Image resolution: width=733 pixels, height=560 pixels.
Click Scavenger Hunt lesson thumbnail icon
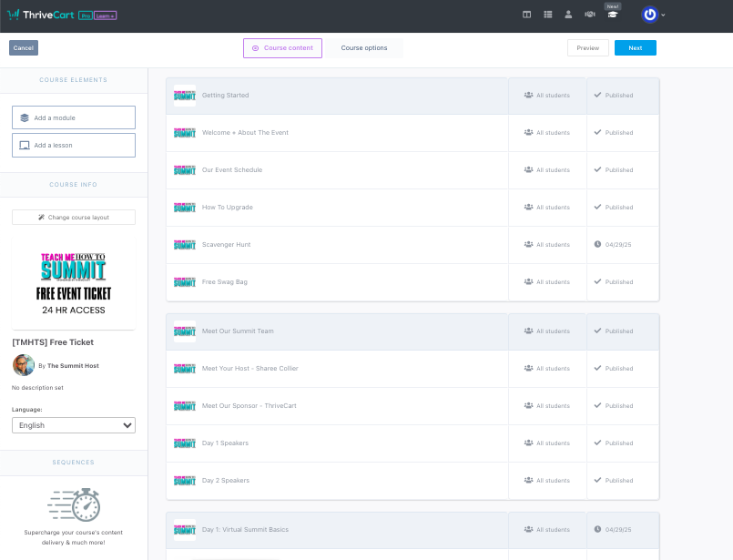(185, 245)
